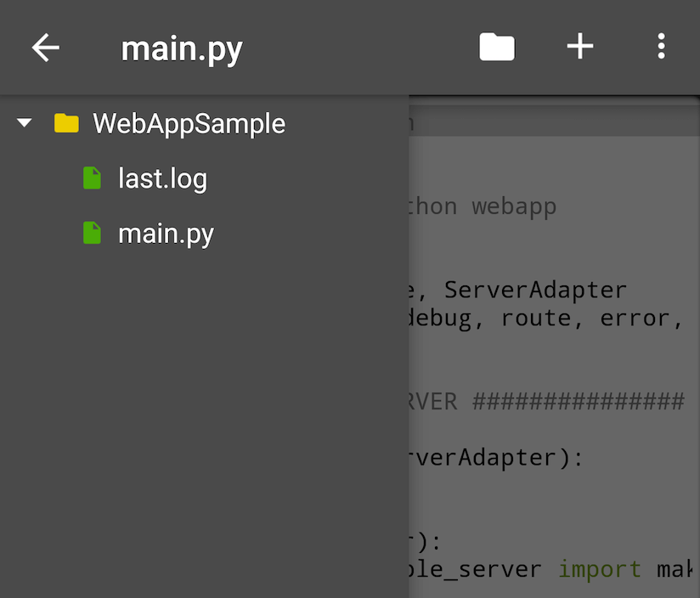
Task: Tap the back arrow in the top toolbar
Action: pyautogui.click(x=44, y=47)
